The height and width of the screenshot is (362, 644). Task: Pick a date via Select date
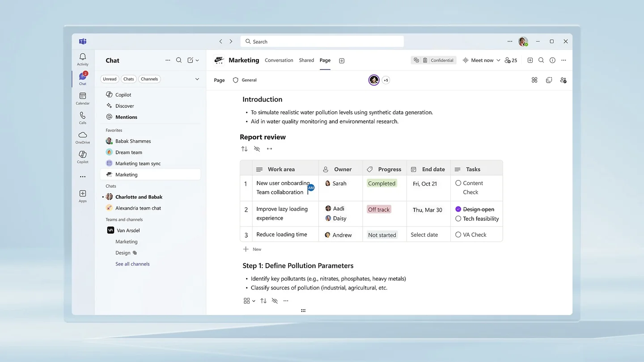pyautogui.click(x=424, y=235)
